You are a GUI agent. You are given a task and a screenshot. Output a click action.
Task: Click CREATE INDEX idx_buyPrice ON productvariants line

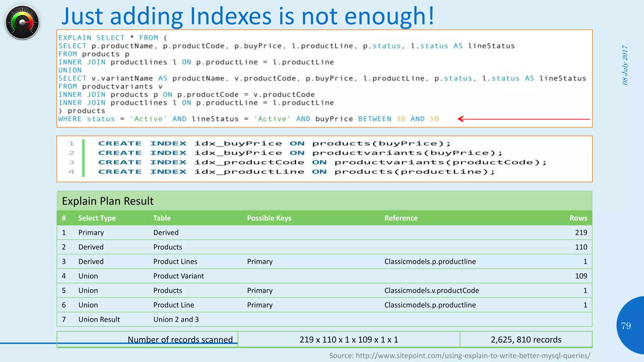[300, 153]
